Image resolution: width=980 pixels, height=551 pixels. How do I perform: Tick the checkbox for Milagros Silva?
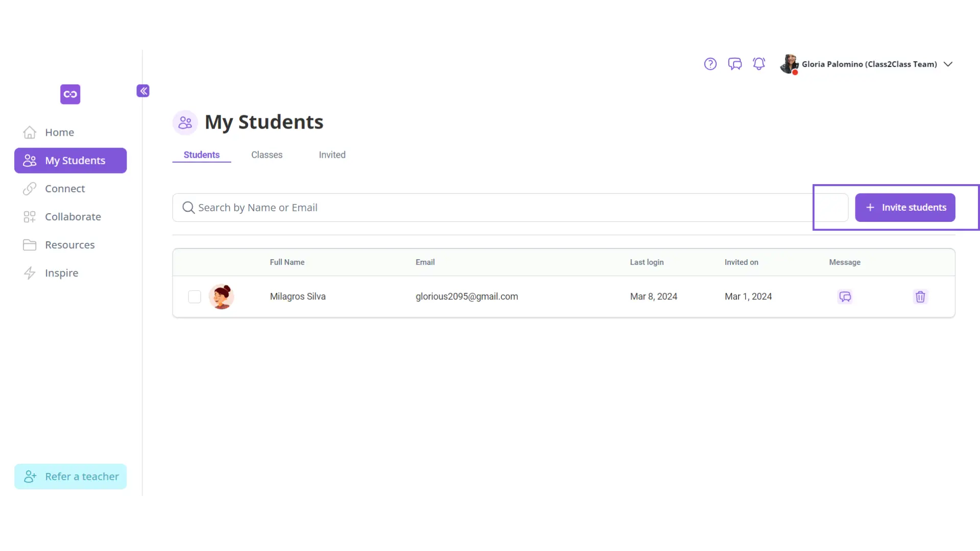coord(194,297)
